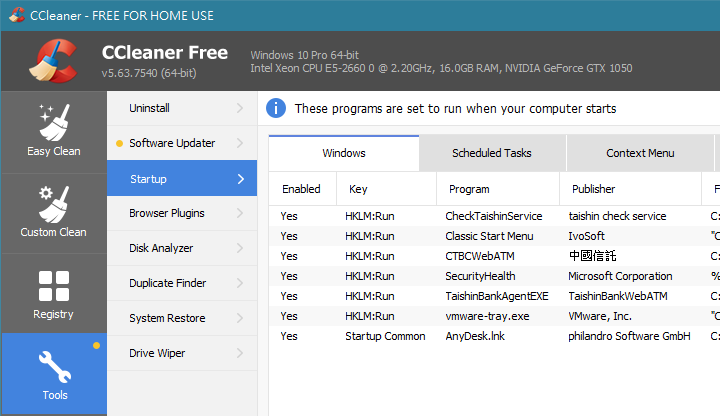
Task: Switch to the Scheduled Tasks tab
Action: (x=492, y=153)
